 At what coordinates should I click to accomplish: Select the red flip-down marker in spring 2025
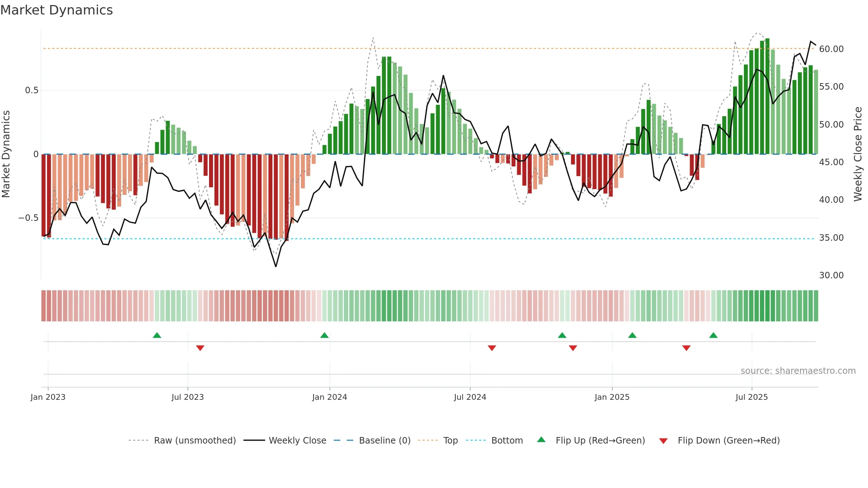(686, 348)
